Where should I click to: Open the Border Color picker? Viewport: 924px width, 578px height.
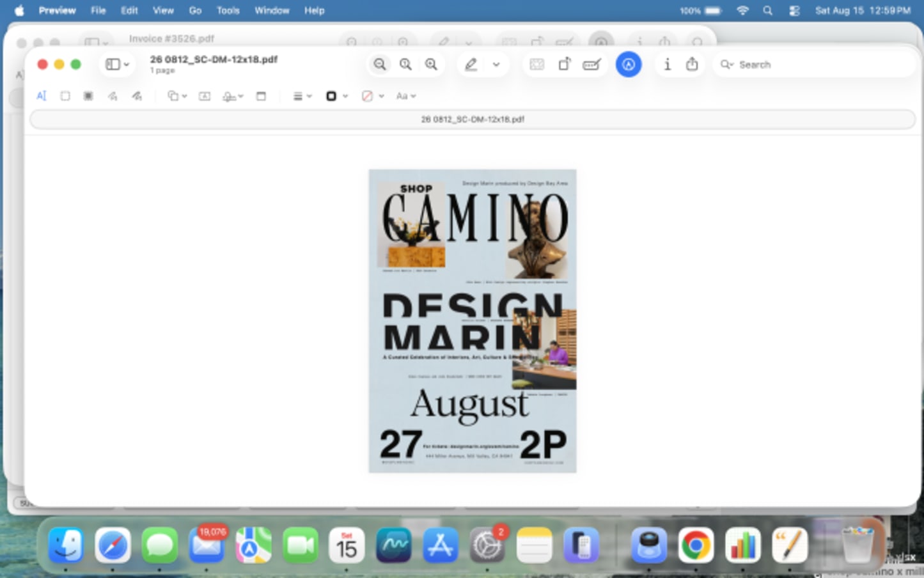(x=336, y=96)
